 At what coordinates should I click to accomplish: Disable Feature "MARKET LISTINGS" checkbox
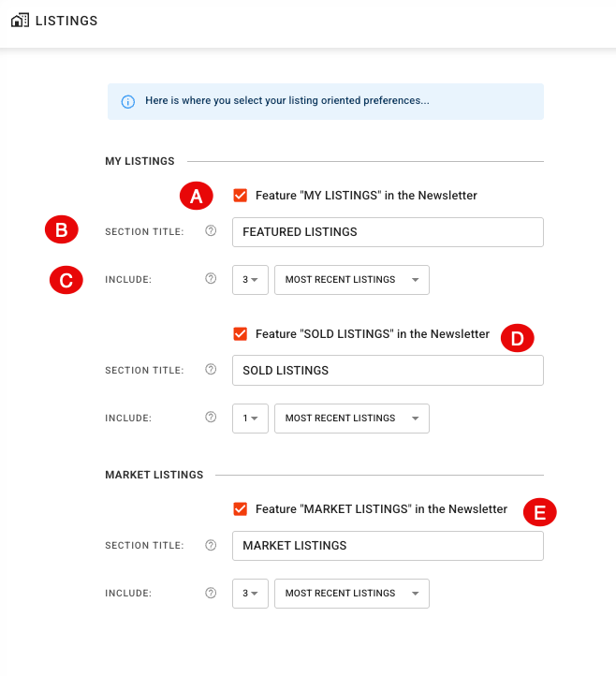click(x=240, y=509)
